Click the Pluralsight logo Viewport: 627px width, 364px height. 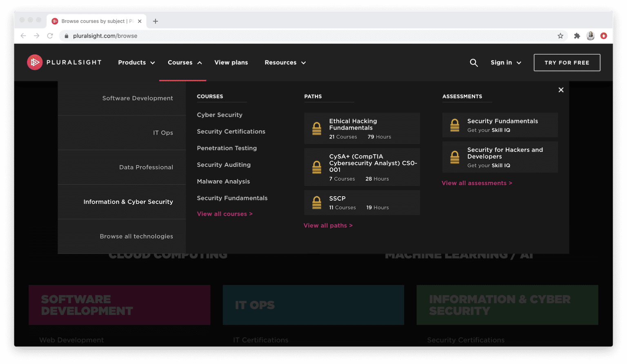(x=64, y=62)
